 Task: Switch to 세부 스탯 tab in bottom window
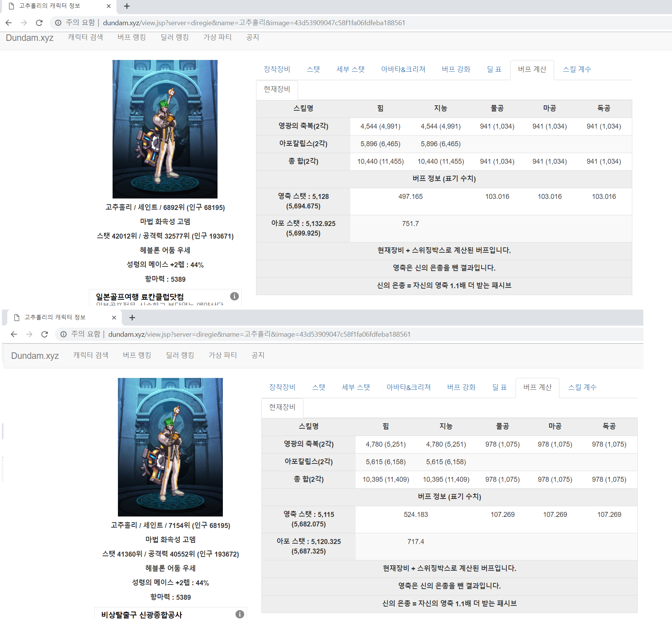[356, 387]
